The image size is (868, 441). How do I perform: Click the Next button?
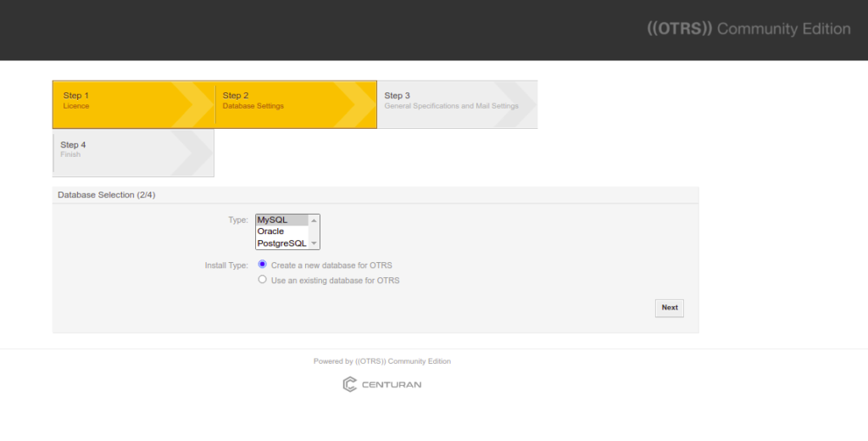click(x=670, y=308)
